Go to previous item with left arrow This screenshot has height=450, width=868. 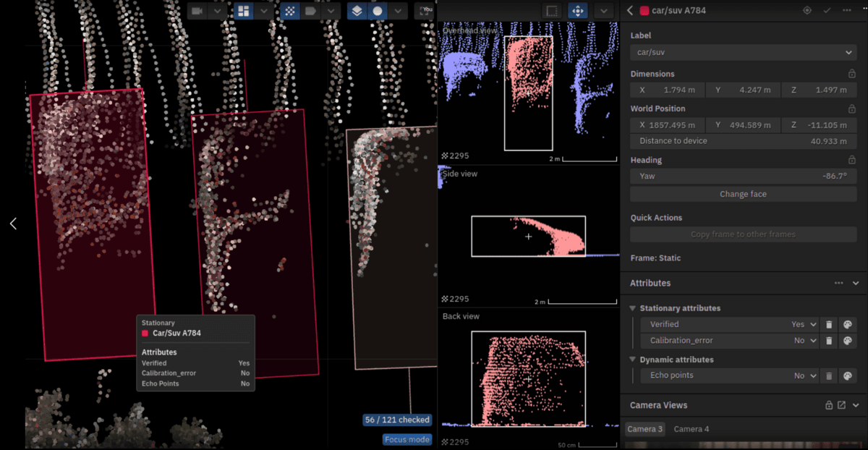(13, 224)
